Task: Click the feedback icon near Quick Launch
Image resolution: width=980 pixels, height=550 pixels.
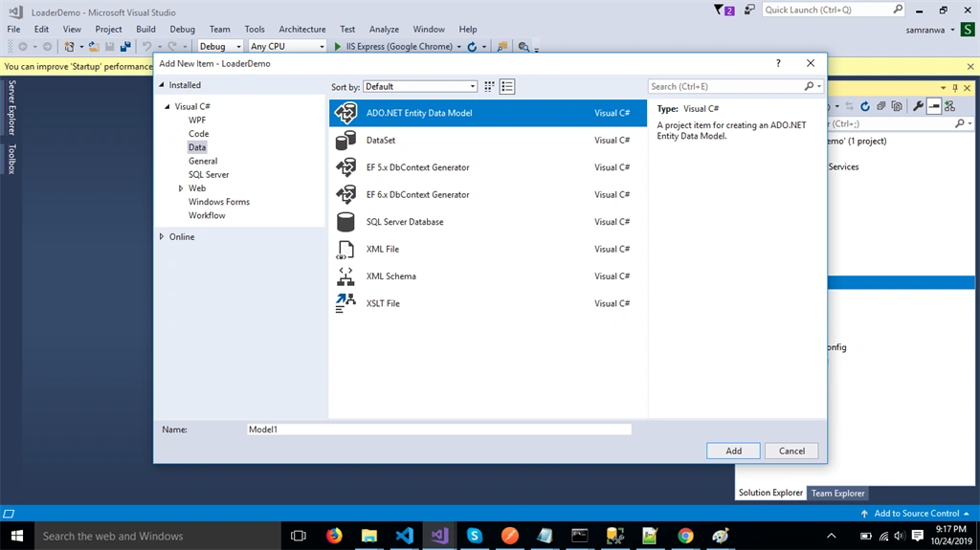Action: (x=748, y=10)
